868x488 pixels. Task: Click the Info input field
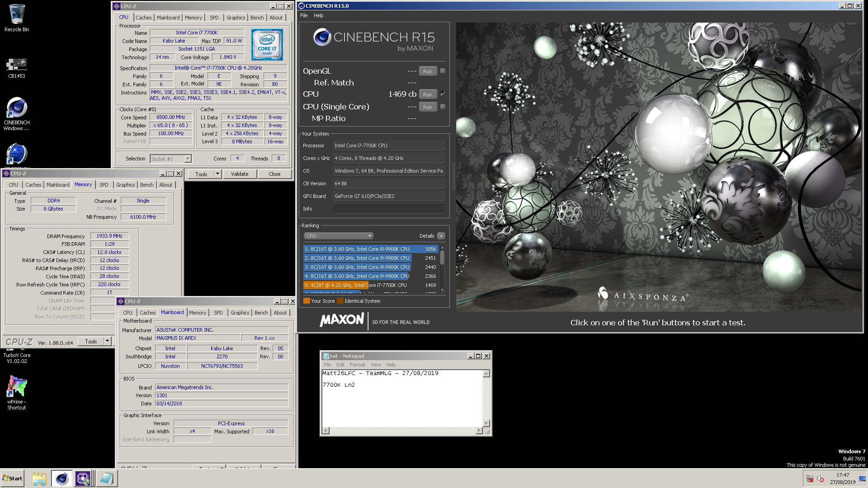coord(389,209)
